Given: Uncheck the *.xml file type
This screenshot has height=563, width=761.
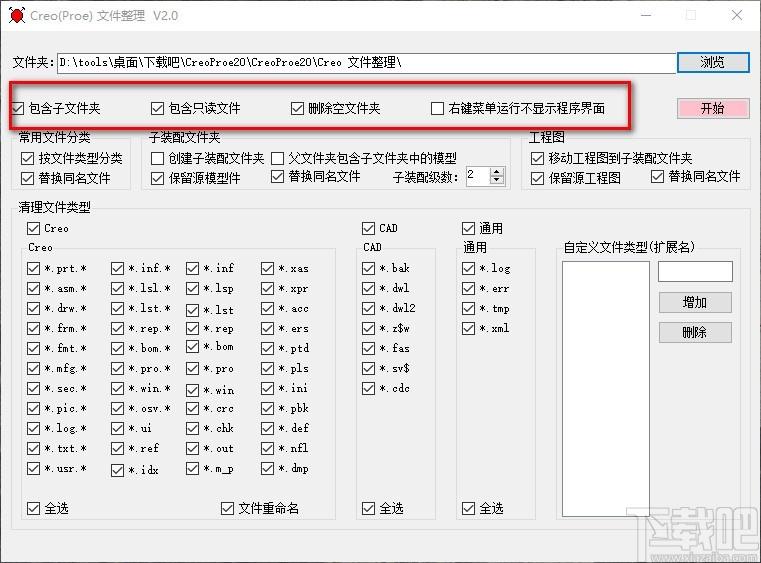Looking at the screenshot, I should [468, 329].
